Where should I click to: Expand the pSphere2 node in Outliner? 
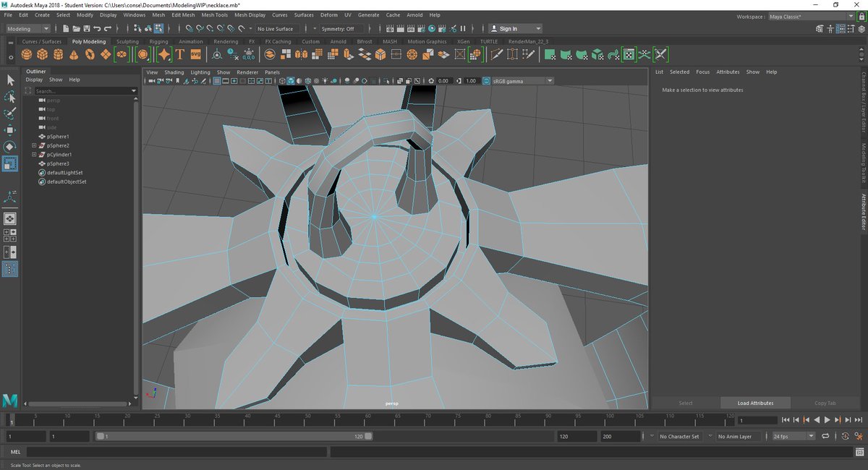[x=34, y=145]
